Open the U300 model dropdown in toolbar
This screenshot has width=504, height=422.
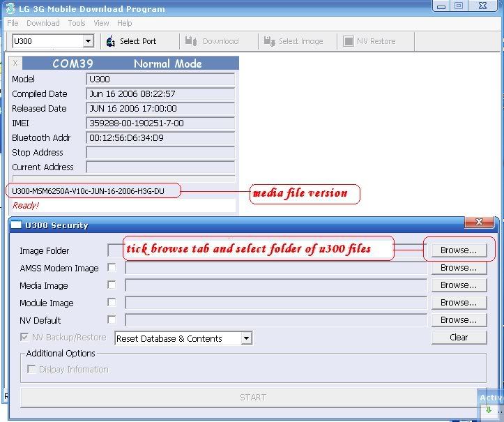pos(88,41)
